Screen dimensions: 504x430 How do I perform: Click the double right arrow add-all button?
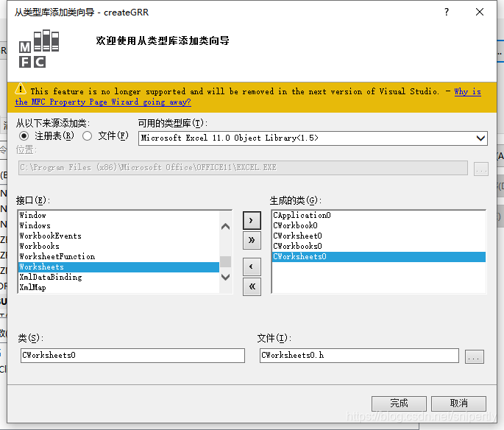click(x=252, y=240)
